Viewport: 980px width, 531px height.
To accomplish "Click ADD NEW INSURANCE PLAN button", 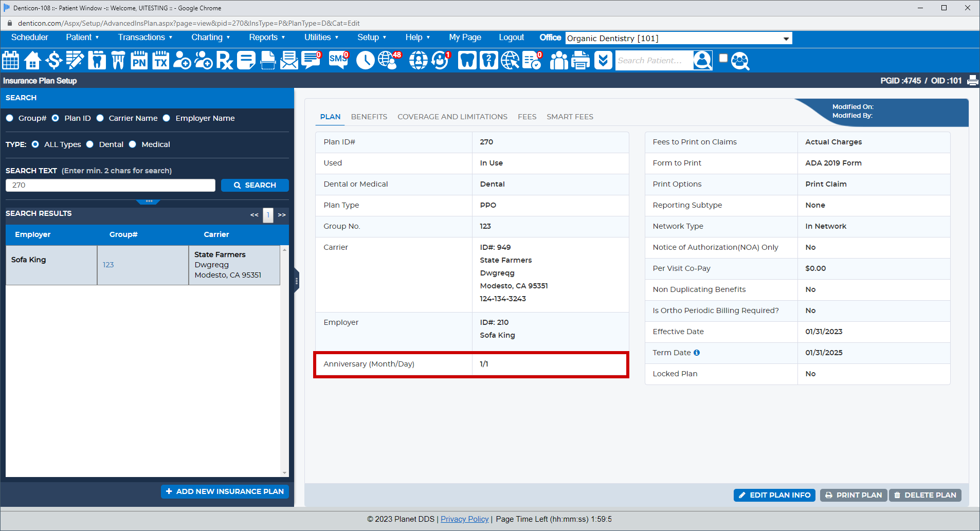I will pos(225,491).
